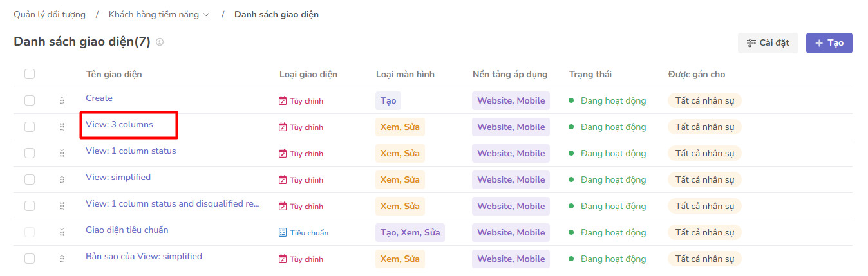
Task: Click drag handle for Bản sao của View: simplified
Action: (62, 259)
